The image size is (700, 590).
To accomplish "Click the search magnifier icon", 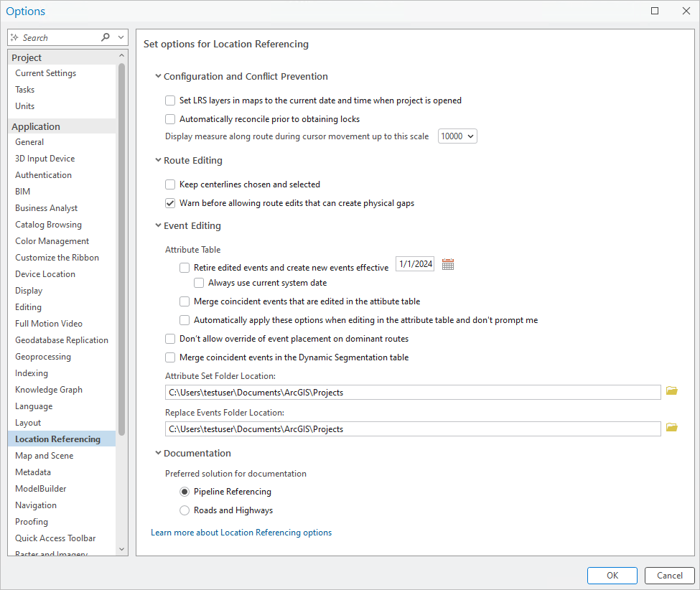I will point(106,37).
